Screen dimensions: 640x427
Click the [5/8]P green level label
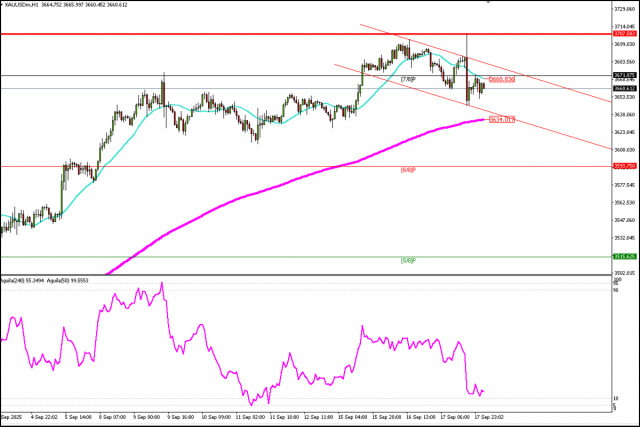(x=408, y=260)
